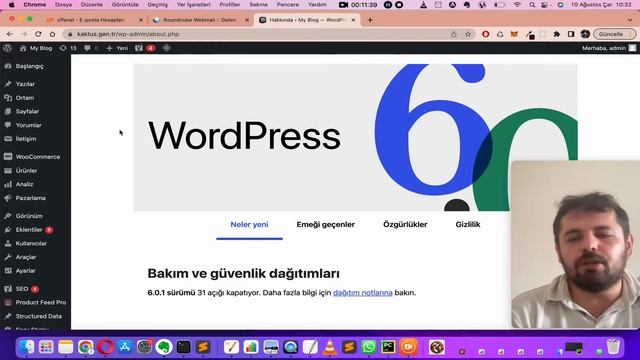Open WooCommerce sidebar menu

pyautogui.click(x=38, y=157)
